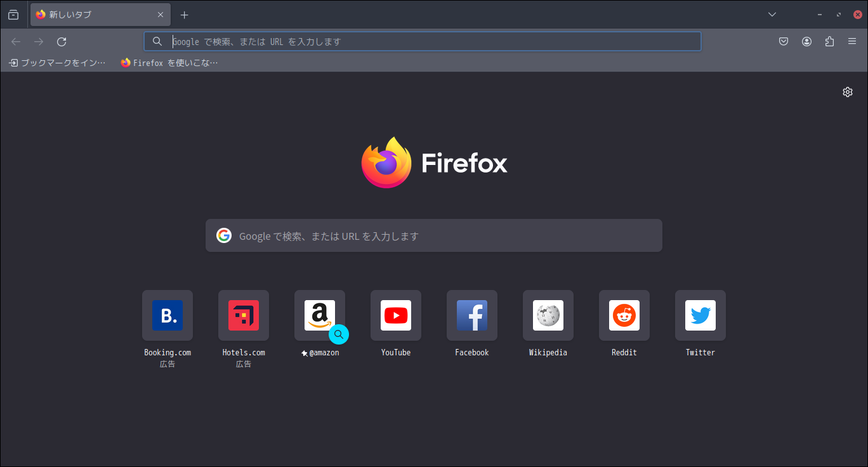The width and height of the screenshot is (868, 467).
Task: Open Hotels.com shortcut tile
Action: [244, 315]
